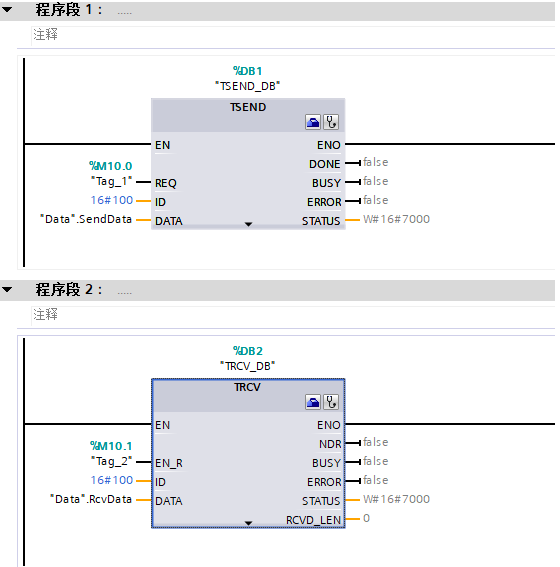
Task: Expand TSEND block bottom arrow for more parameters
Action: point(248,225)
